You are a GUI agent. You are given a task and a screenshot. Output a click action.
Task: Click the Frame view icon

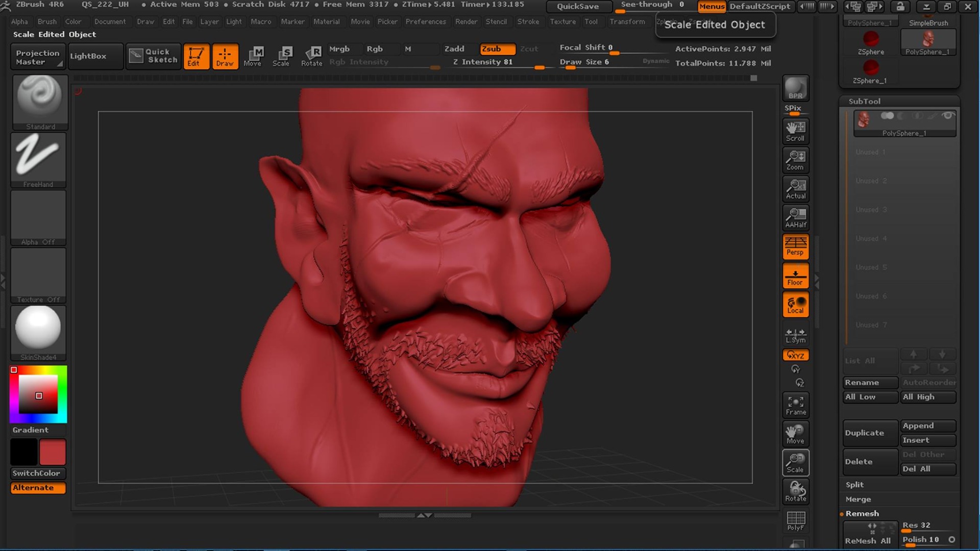tap(795, 406)
